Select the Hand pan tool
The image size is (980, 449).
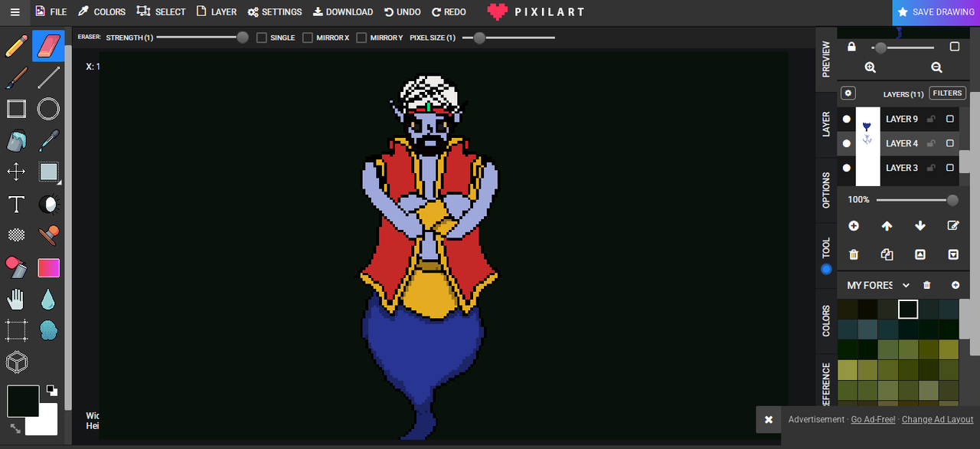point(16,299)
